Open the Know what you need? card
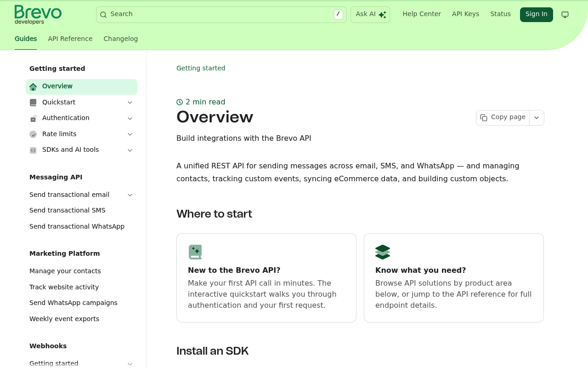Image resolution: width=588 pixels, height=368 pixels. coord(454,278)
